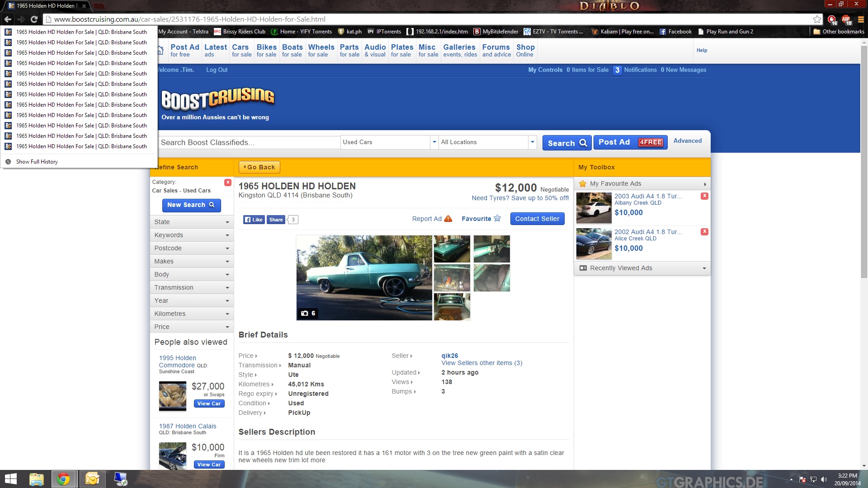The width and height of the screenshot is (868, 488).
Task: Click the photo count camera icon
Action: pos(305,313)
